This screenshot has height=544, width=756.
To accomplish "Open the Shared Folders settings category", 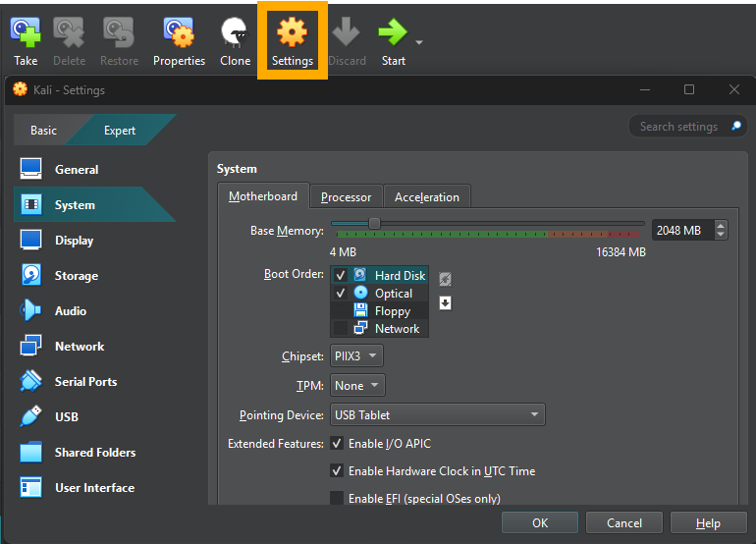I will point(94,453).
